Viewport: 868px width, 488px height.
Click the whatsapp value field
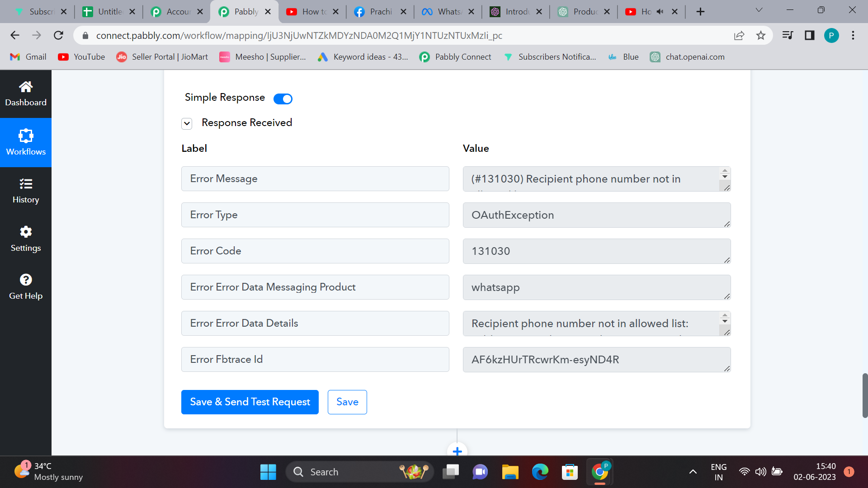[x=597, y=287]
